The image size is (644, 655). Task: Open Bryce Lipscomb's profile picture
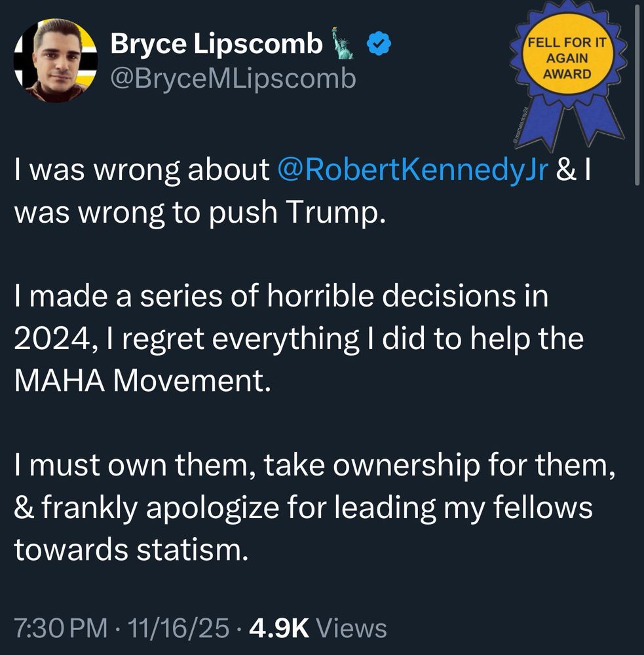56,60
